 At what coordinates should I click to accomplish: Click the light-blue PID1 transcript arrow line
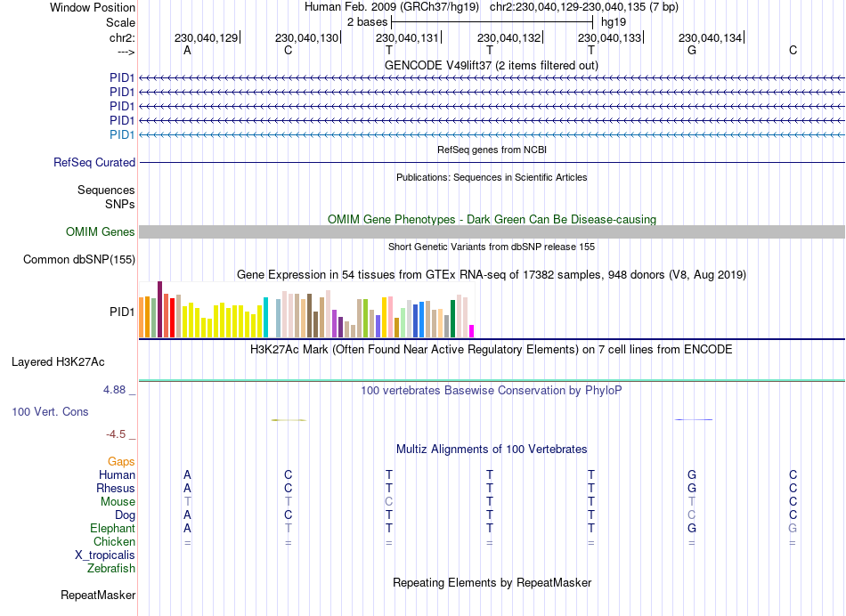click(492, 134)
